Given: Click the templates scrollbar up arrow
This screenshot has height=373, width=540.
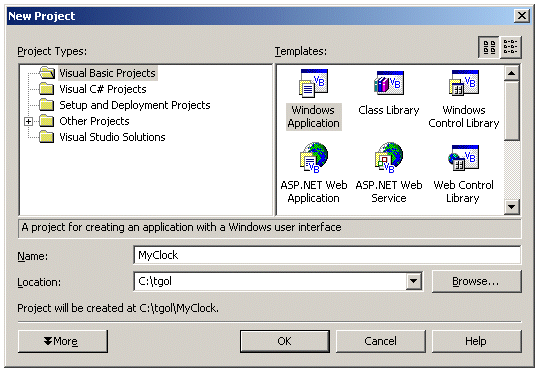Looking at the screenshot, I should [512, 73].
